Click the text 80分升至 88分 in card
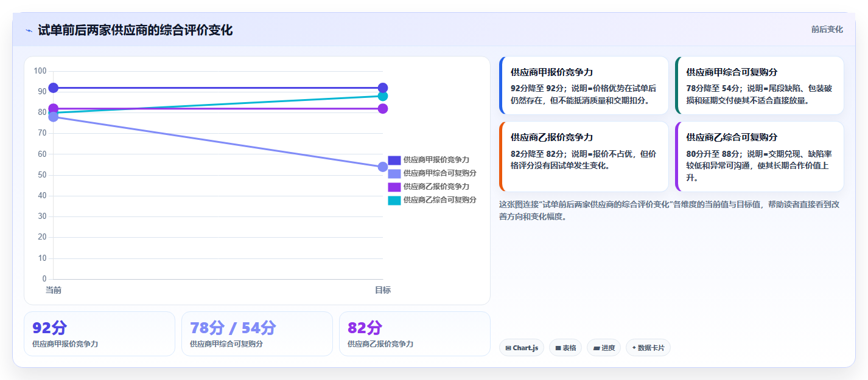The height and width of the screenshot is (380, 868). point(714,154)
